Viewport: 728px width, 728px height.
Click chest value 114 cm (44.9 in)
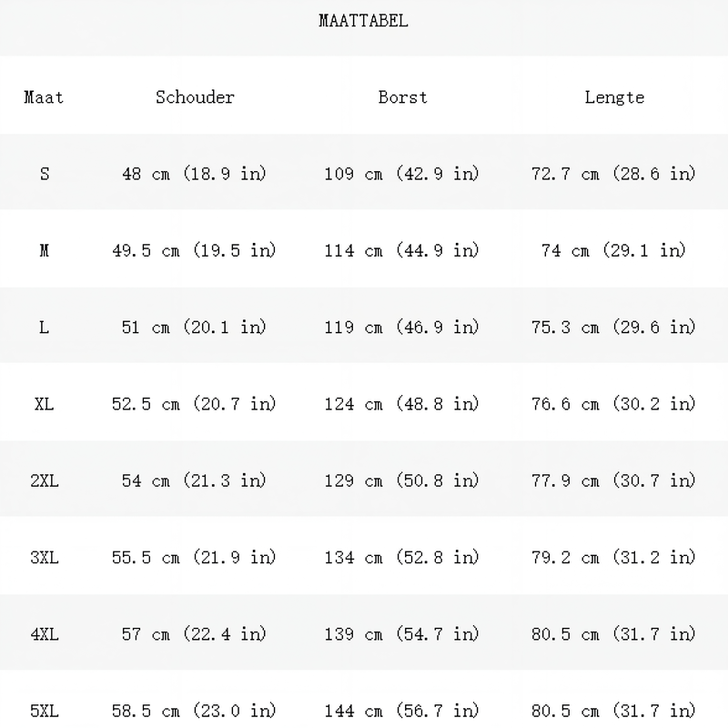[401, 251]
